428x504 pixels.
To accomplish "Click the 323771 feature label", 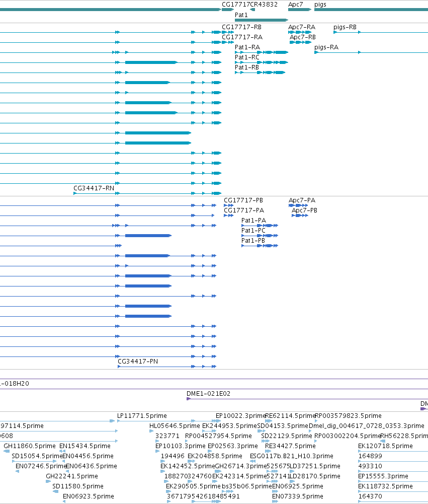I will (167, 436).
